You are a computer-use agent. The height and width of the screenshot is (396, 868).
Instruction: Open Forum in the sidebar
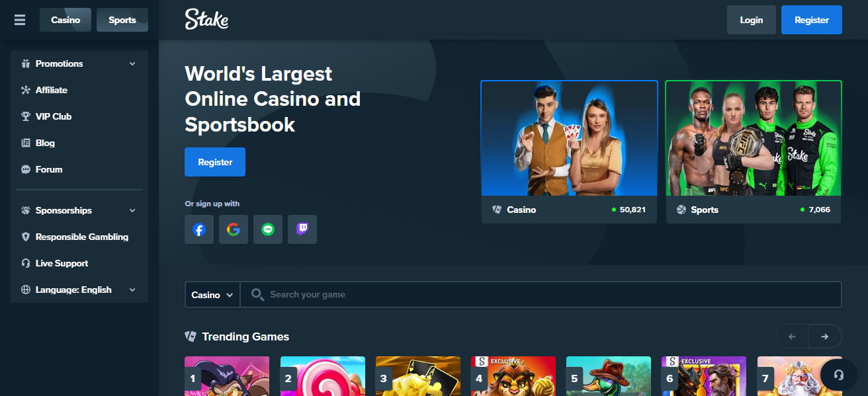pyautogui.click(x=79, y=169)
